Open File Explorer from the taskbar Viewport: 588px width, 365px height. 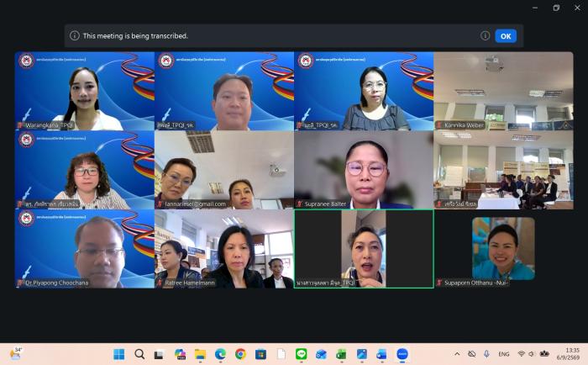click(200, 354)
